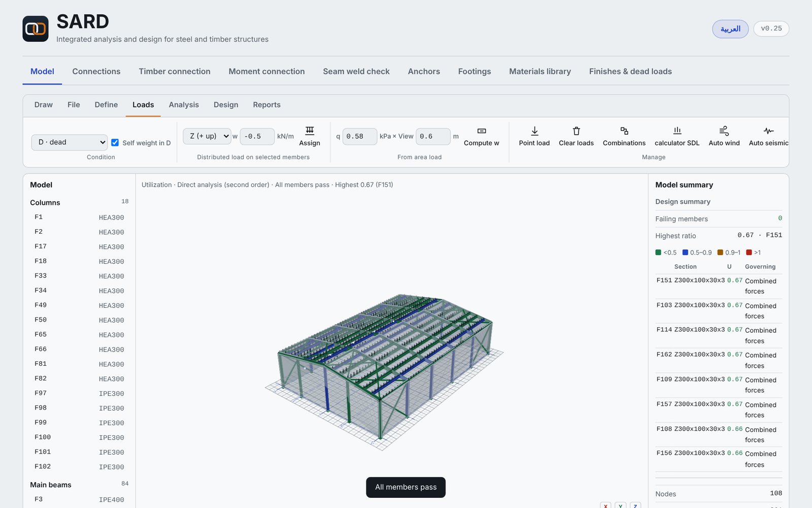Open the Anchors tab

click(x=424, y=72)
